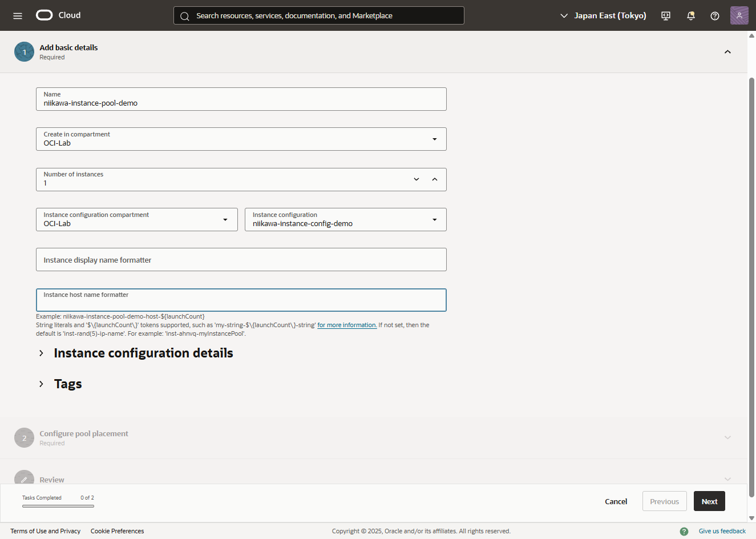Image resolution: width=756 pixels, height=539 pixels.
Task: Open the notifications bell
Action: pyautogui.click(x=690, y=15)
